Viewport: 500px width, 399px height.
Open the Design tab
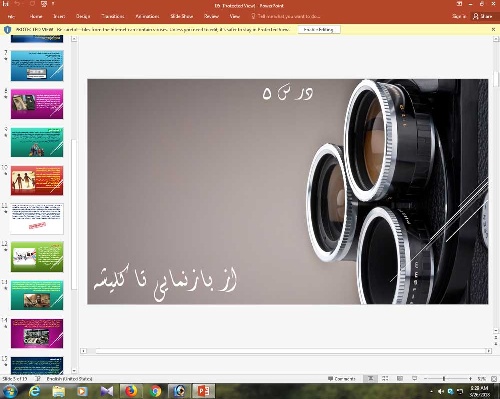(x=83, y=16)
